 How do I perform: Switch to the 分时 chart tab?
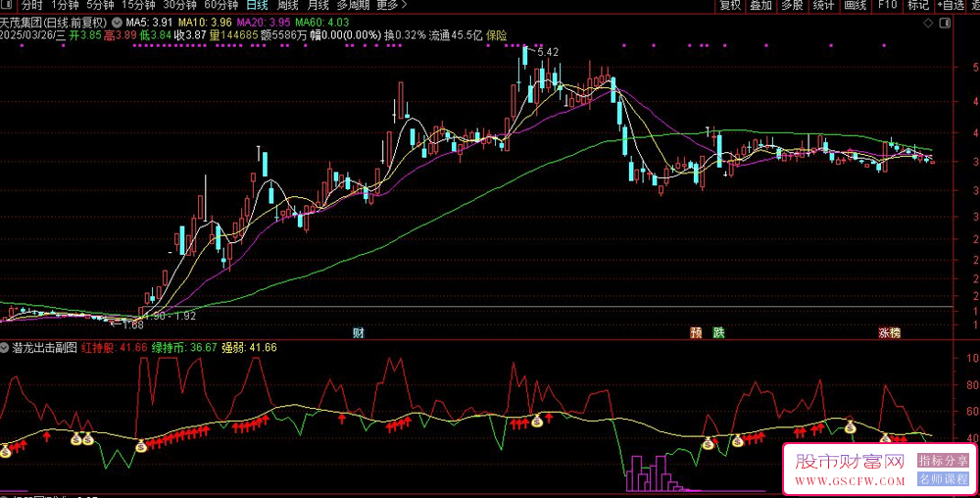click(x=32, y=6)
